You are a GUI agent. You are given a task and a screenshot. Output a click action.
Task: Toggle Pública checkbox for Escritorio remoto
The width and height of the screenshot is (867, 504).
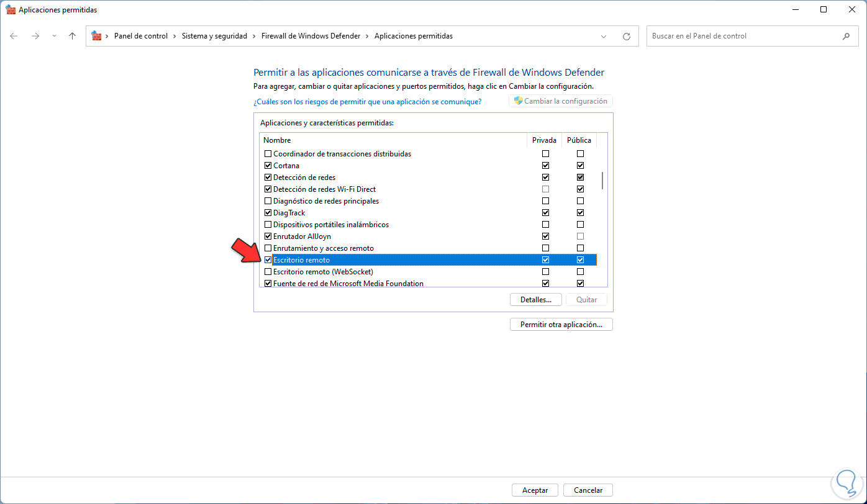click(x=580, y=260)
